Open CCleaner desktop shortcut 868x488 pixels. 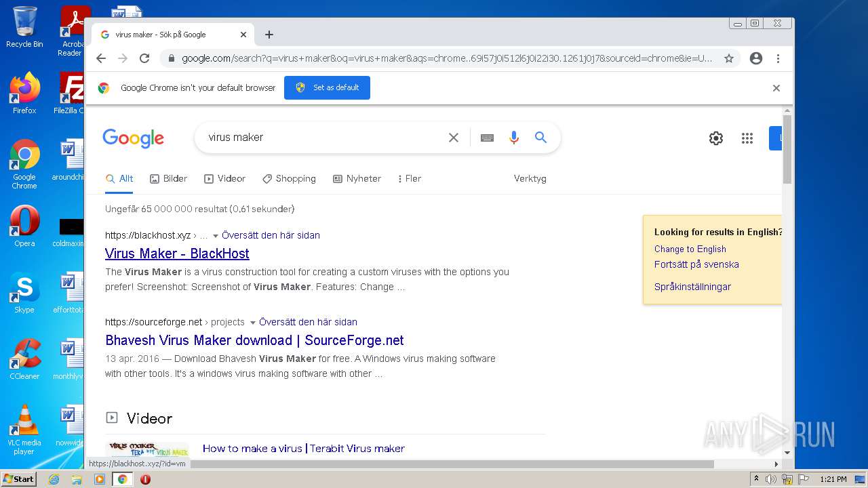(x=24, y=359)
